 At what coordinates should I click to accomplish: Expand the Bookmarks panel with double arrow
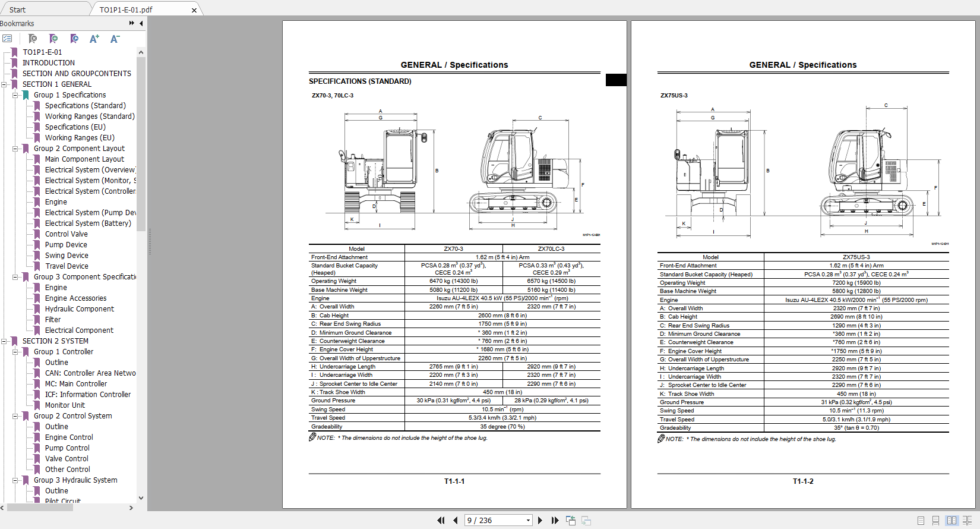tap(131, 23)
